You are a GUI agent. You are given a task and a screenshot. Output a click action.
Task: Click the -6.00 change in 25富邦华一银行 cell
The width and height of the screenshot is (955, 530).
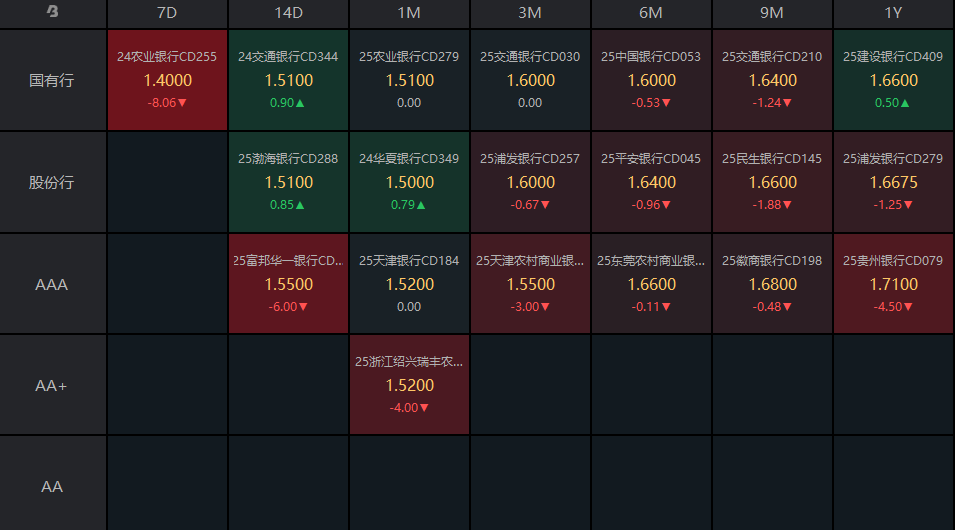click(288, 307)
